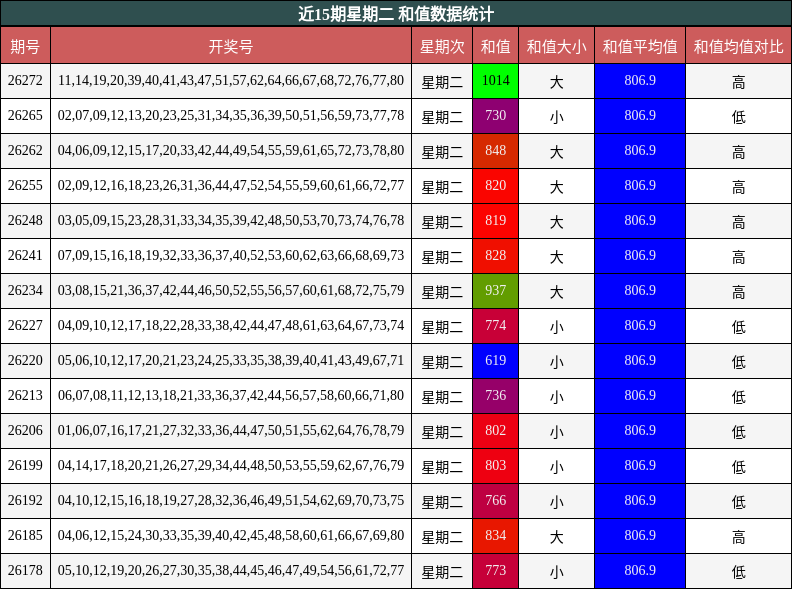Click draw numbers starting 04,10,12,15
This screenshot has width=792, height=589.
[x=231, y=500]
